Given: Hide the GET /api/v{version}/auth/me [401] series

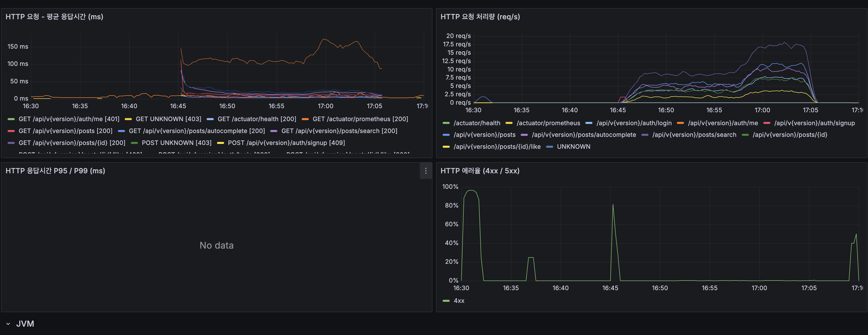Looking at the screenshot, I should coord(69,119).
